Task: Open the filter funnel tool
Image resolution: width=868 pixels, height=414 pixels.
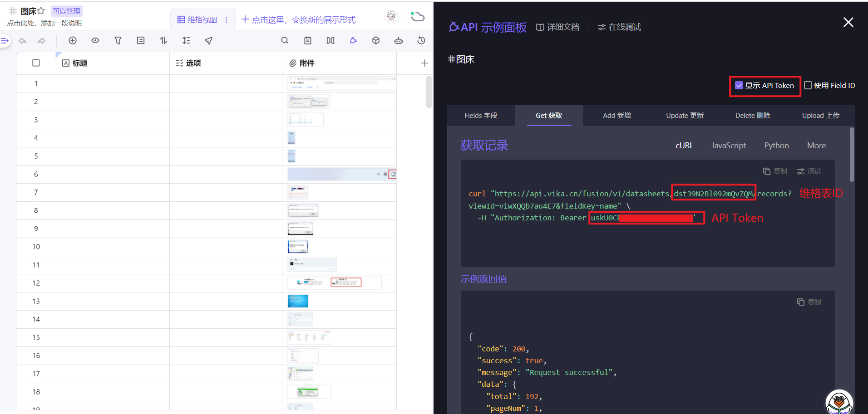Action: [118, 40]
